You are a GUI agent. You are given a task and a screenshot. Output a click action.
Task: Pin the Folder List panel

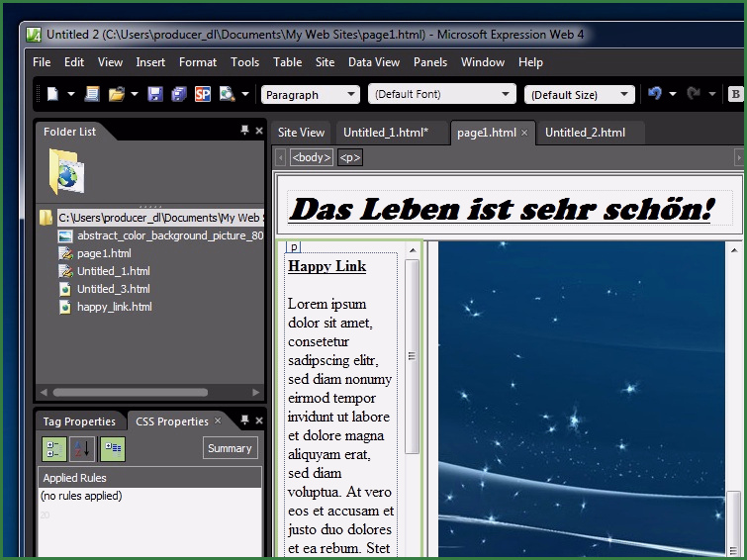click(x=244, y=131)
